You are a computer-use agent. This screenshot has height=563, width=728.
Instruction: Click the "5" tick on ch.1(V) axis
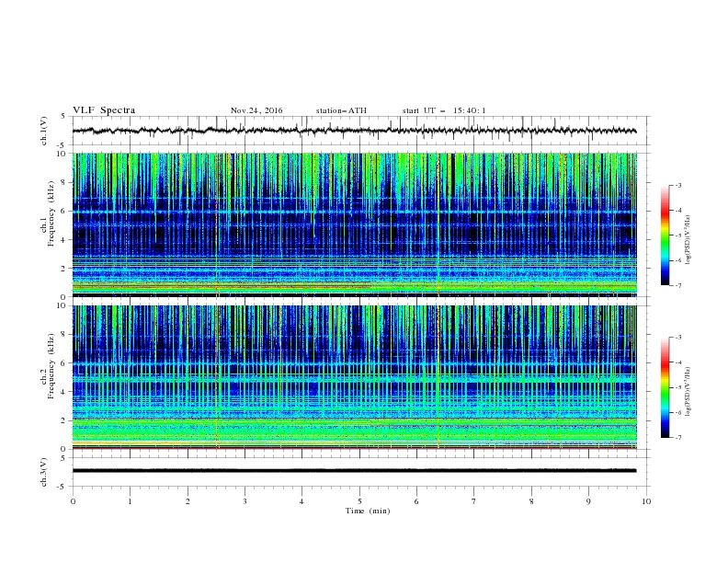63,116
